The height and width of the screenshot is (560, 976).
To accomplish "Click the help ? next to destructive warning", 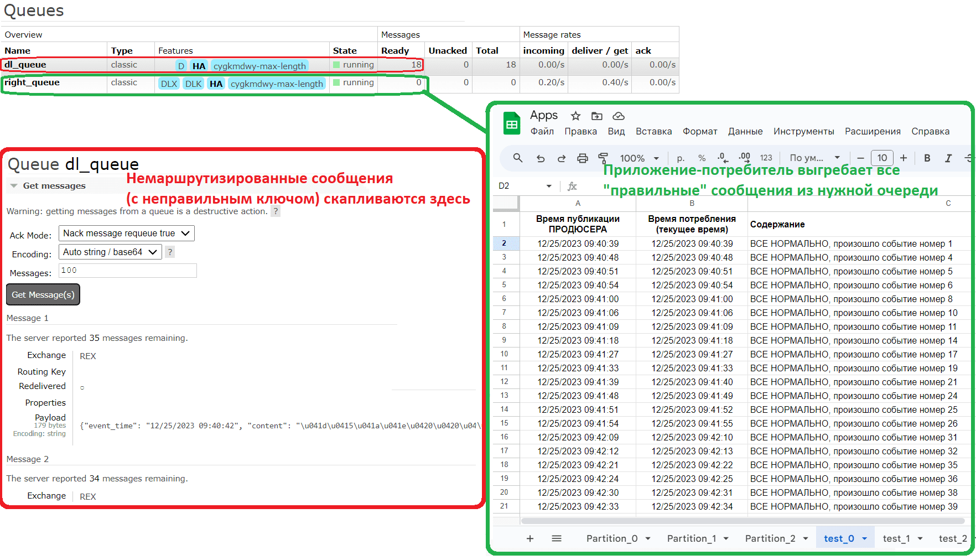I will 276,211.
